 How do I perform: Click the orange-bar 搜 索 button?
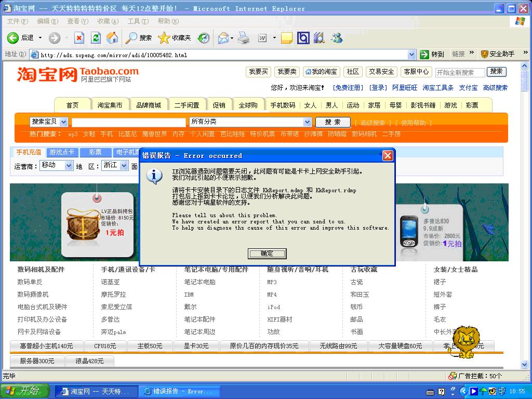[332, 122]
